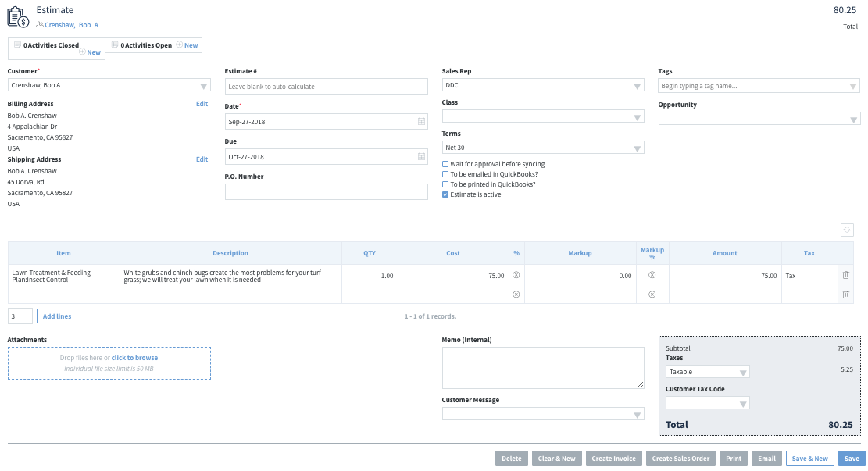Select the 0 Activities Closed tab
Screen dimensions: 868x471
coord(50,45)
